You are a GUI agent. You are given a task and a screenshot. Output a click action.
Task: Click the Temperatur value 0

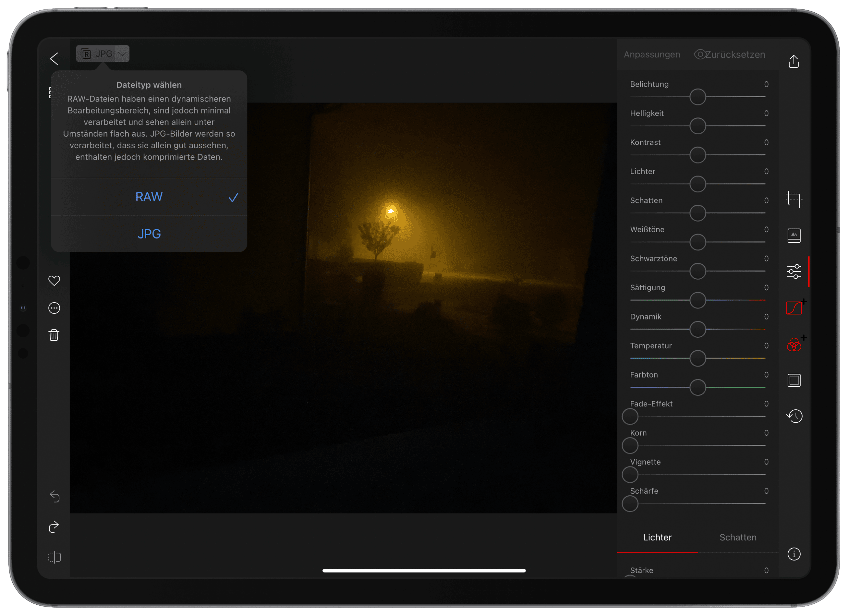[x=766, y=346]
